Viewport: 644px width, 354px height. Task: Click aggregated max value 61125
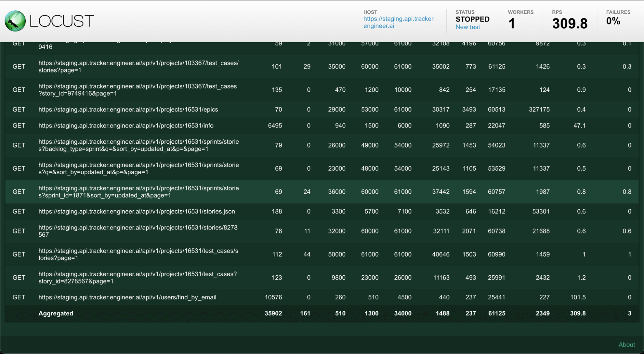click(496, 313)
